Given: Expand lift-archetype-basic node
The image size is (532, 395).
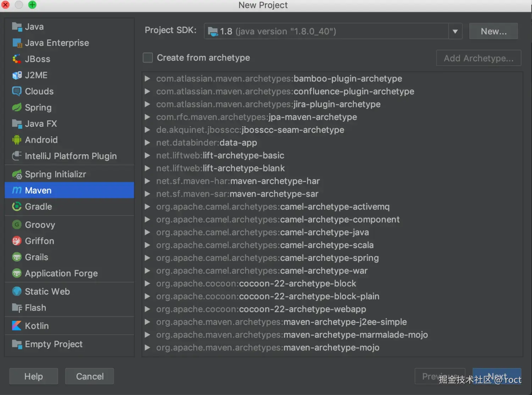Looking at the screenshot, I should (147, 155).
